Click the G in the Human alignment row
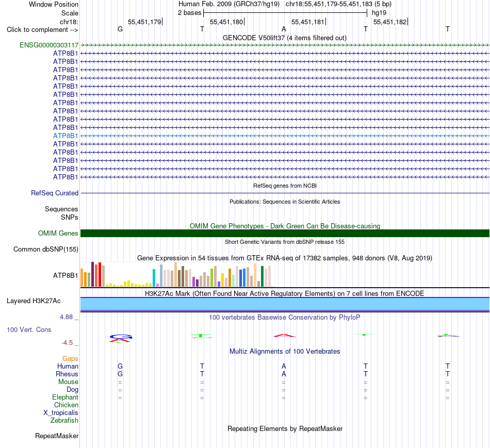The image size is (490, 448). 120,366
